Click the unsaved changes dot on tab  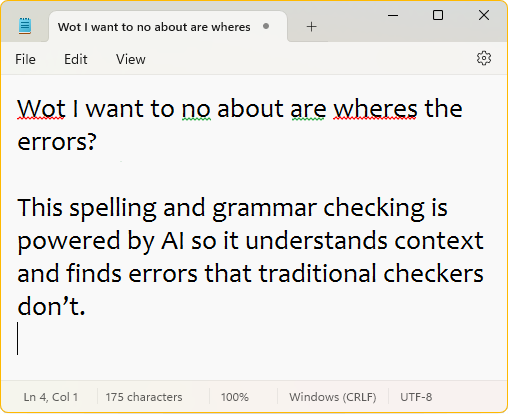(x=266, y=26)
